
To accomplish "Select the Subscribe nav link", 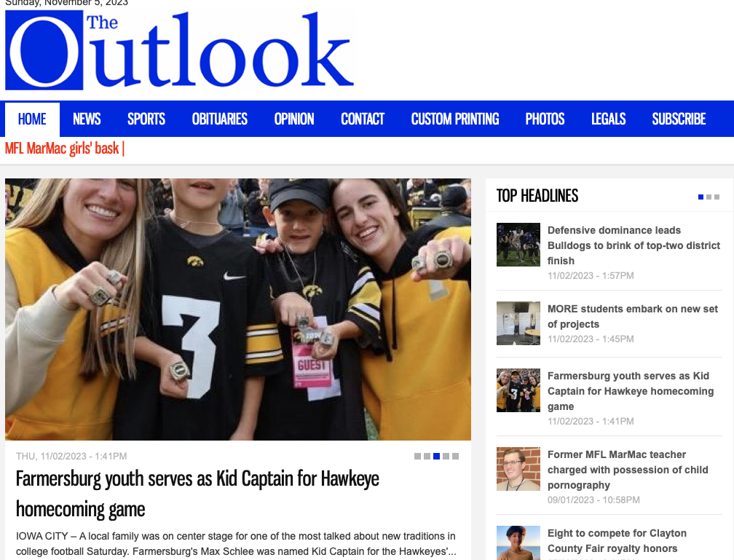I will 679,119.
